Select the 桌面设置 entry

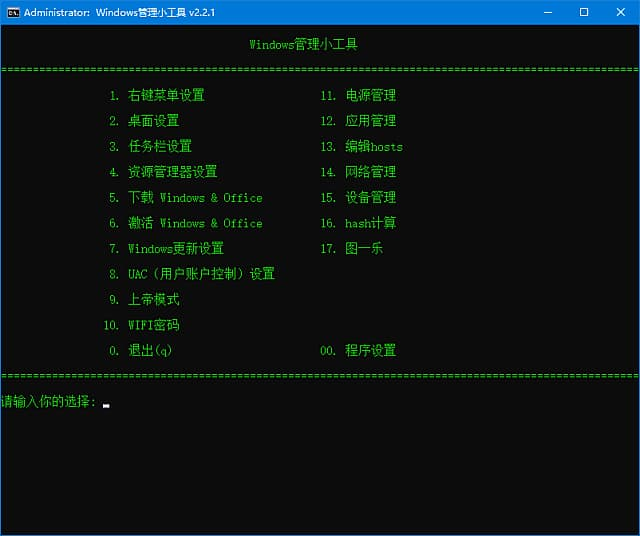153,121
